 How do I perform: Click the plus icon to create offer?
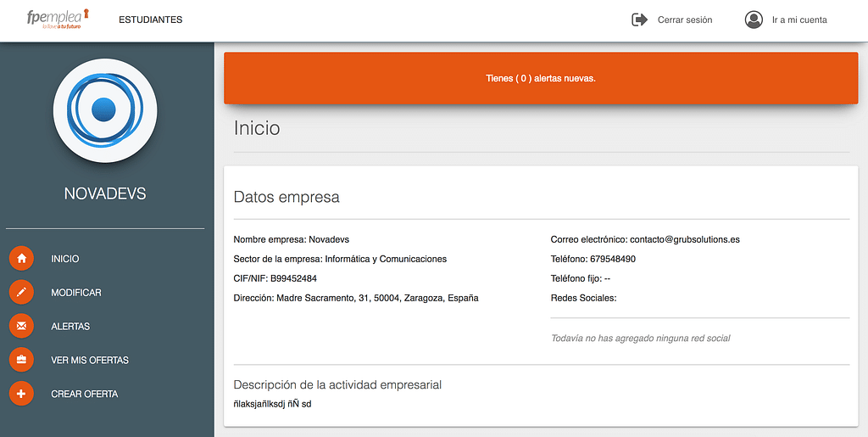(21, 395)
